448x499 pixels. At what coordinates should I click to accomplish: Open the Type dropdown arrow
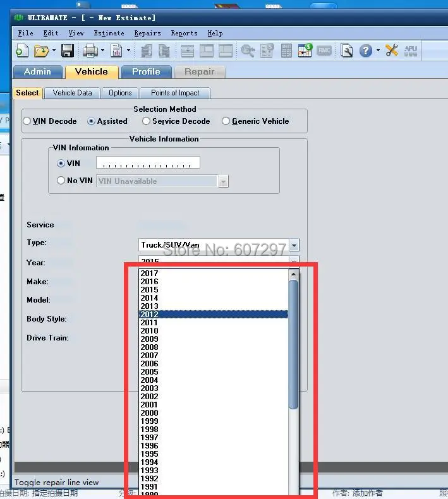point(294,245)
